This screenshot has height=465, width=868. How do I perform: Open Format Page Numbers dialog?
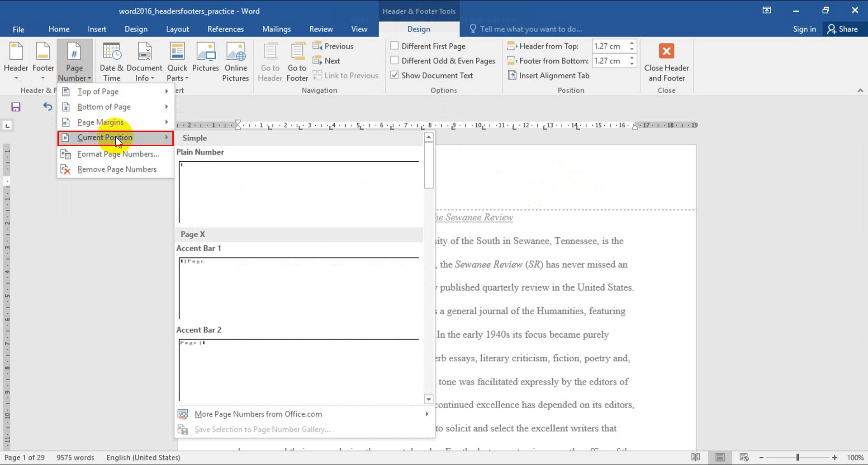click(116, 154)
